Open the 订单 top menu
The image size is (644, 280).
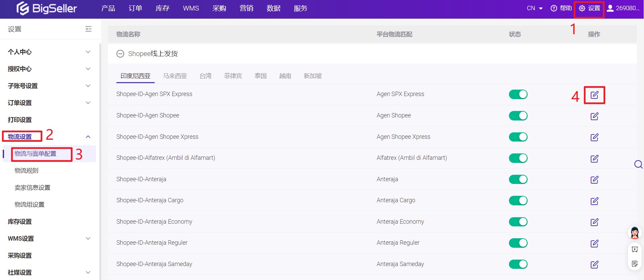coord(135,8)
